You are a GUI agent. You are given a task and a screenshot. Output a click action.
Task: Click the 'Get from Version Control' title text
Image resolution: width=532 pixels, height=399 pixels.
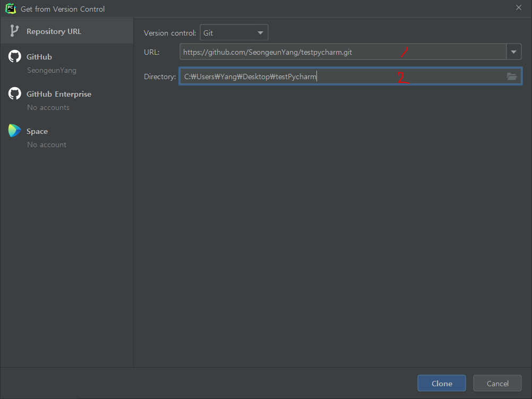coord(63,9)
